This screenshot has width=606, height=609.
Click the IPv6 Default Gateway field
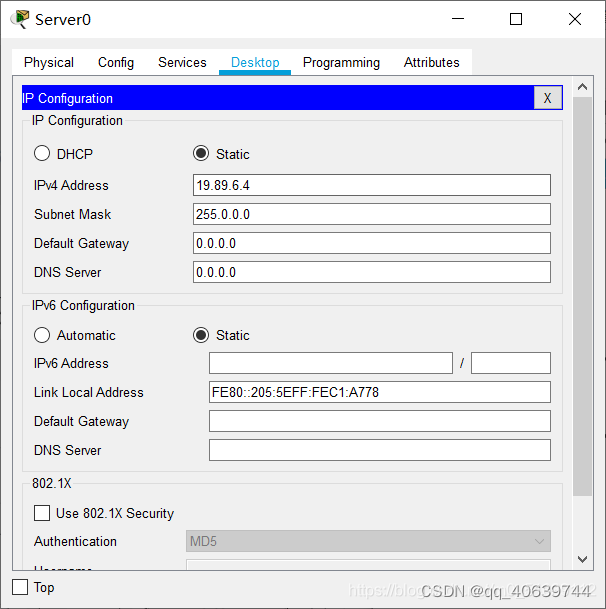pos(380,421)
